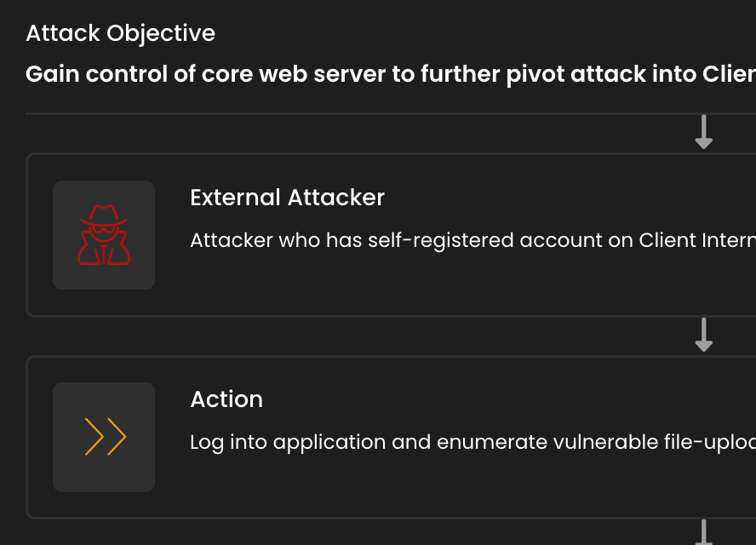
Task: Click the orange double-chevron Action icon
Action: click(106, 437)
